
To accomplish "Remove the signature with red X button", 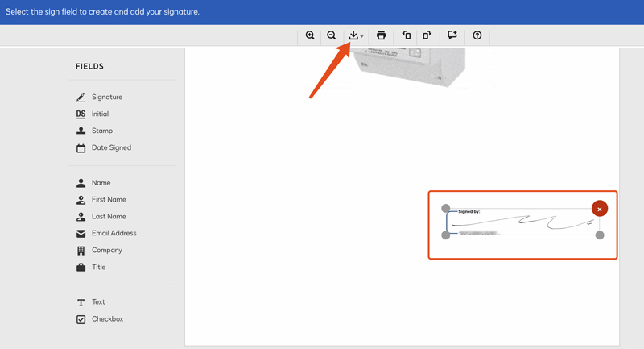I will [x=600, y=209].
